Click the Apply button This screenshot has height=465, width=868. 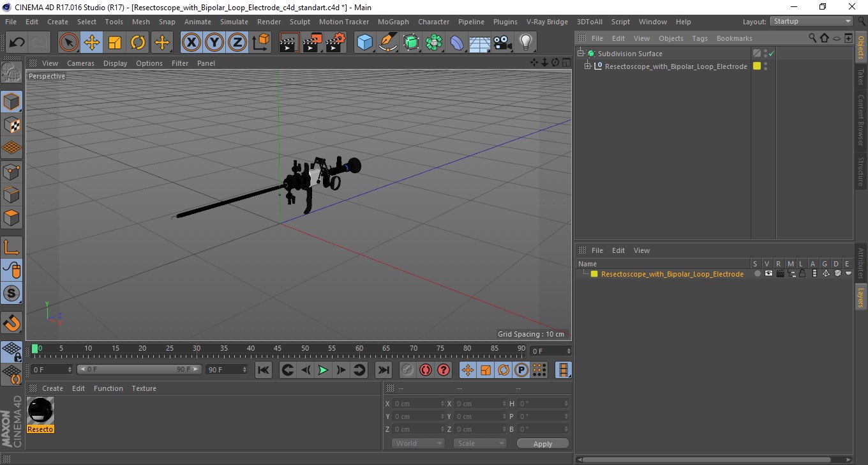542,443
